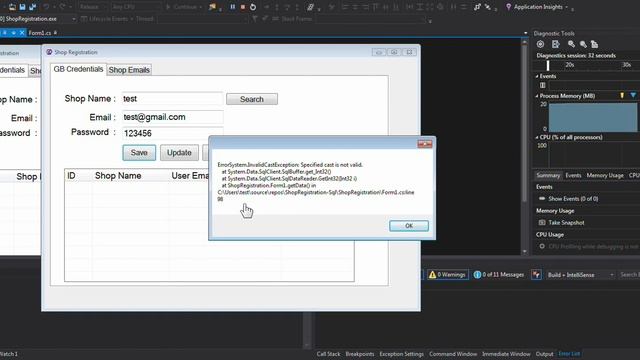Open the ShopRegistration.exe process dropdown
Image resolution: width=640 pixels, height=360 pixels.
tap(74, 19)
